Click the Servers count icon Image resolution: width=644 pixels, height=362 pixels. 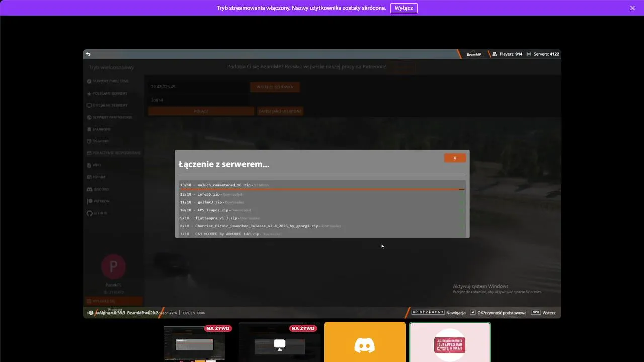click(x=529, y=54)
